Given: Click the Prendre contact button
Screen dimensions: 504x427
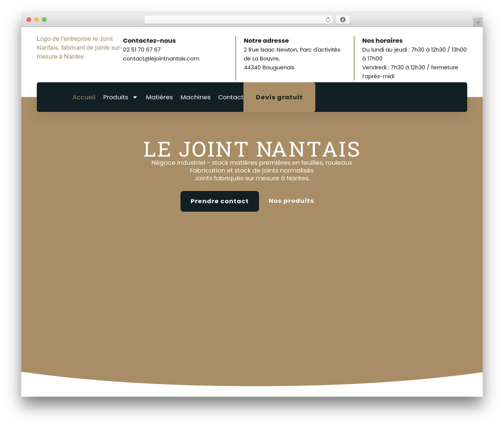Looking at the screenshot, I should point(220,201).
